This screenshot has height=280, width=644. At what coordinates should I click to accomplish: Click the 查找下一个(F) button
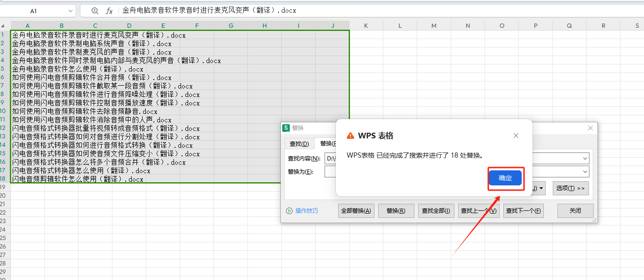tap(524, 211)
